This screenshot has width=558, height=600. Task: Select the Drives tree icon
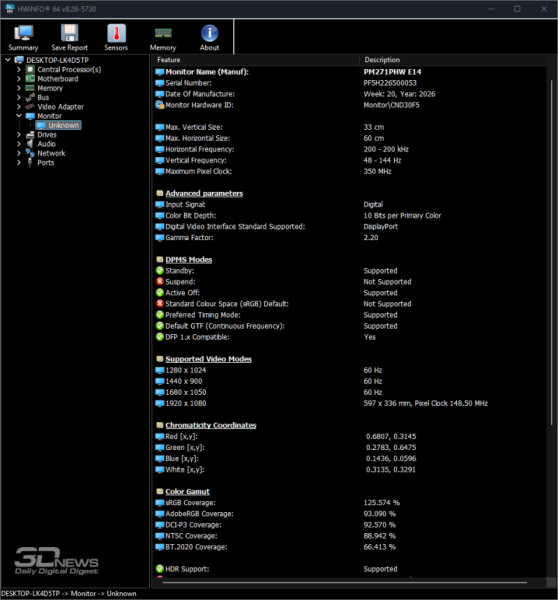pos(30,134)
